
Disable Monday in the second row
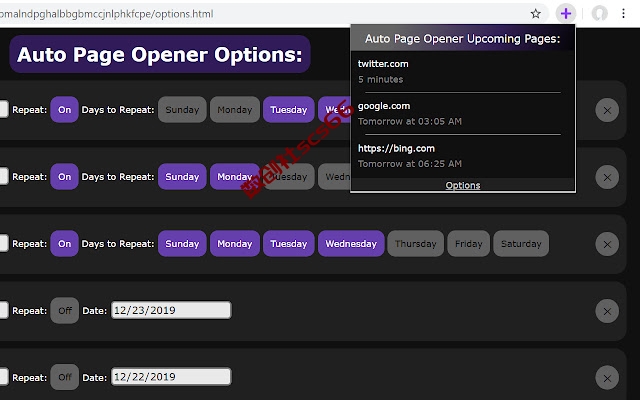click(x=235, y=177)
